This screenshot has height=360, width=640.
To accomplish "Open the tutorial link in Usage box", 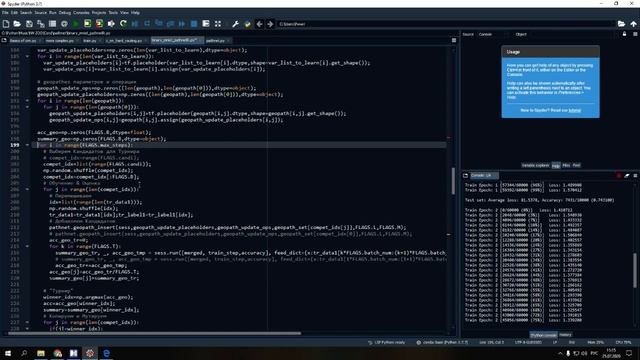I will point(575,110).
